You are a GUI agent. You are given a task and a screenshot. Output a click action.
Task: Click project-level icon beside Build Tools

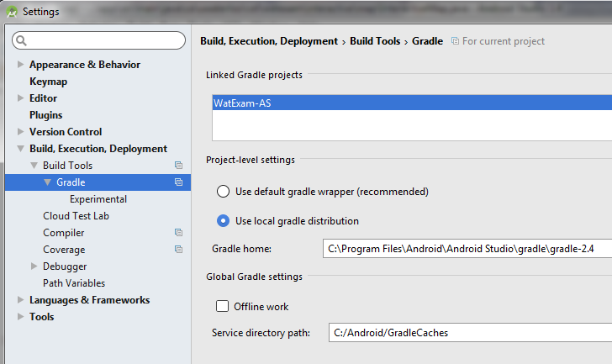pyautogui.click(x=178, y=166)
